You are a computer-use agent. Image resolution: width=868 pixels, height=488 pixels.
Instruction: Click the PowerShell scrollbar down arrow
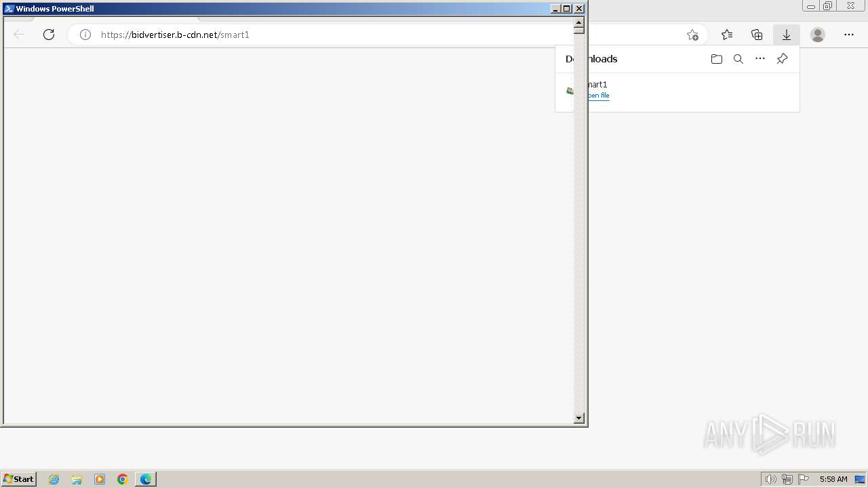point(579,418)
